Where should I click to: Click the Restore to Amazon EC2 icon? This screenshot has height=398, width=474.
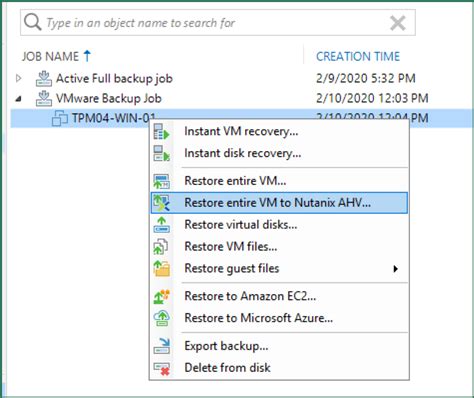pyautogui.click(x=161, y=296)
